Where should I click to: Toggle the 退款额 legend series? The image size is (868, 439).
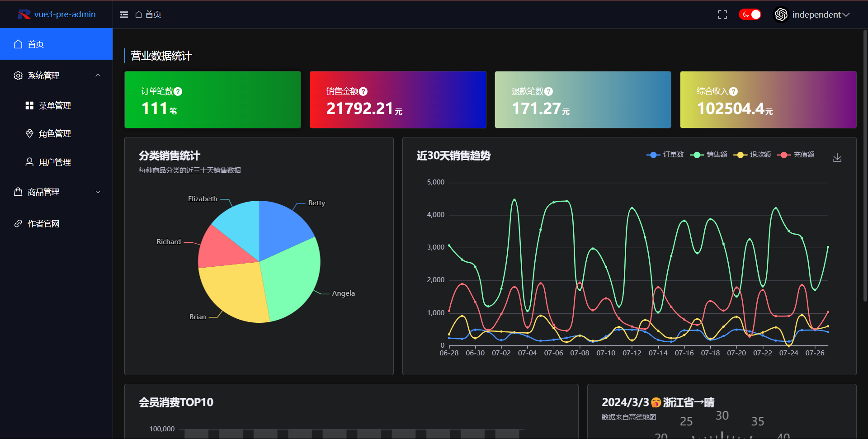tap(752, 155)
